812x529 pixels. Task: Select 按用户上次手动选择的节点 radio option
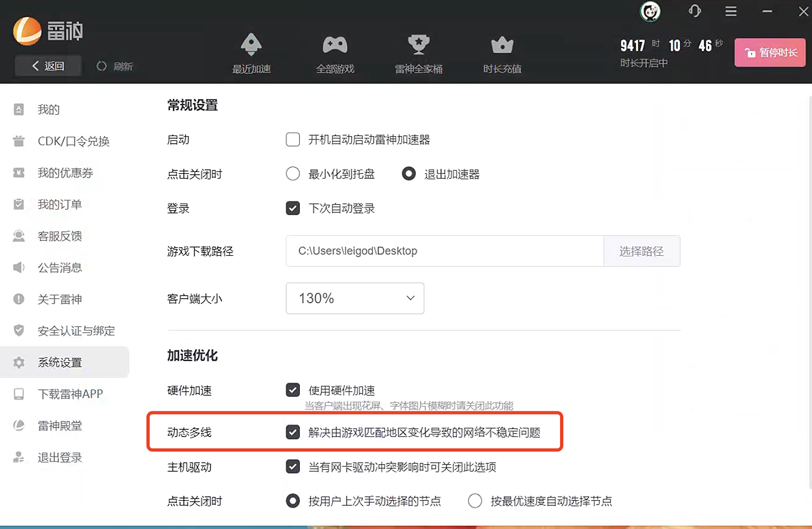point(293,501)
